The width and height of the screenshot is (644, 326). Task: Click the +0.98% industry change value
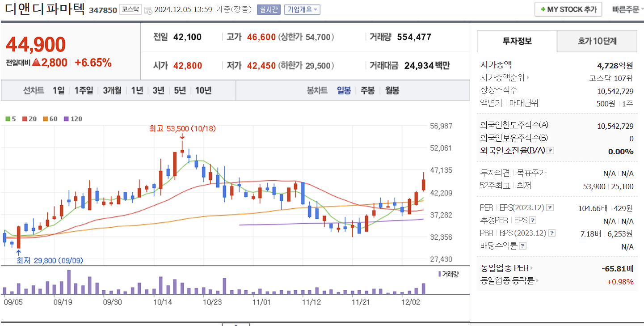620,281
